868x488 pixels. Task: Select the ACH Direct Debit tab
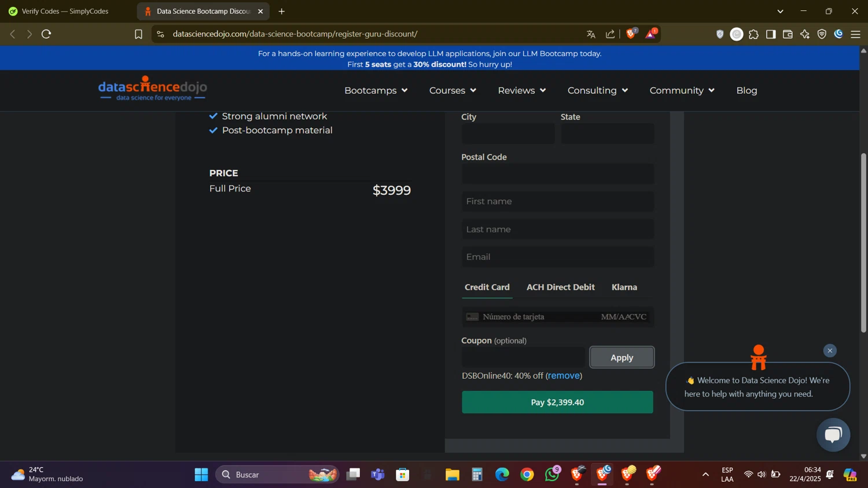[x=560, y=287]
